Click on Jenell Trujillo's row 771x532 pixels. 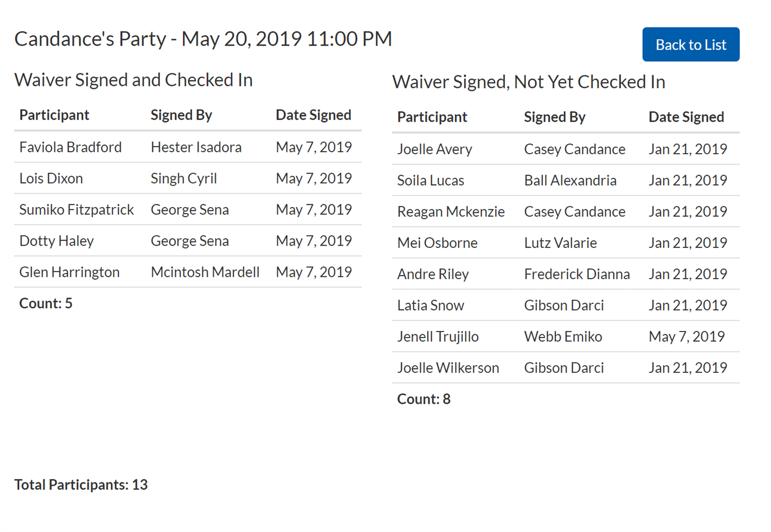pos(438,336)
